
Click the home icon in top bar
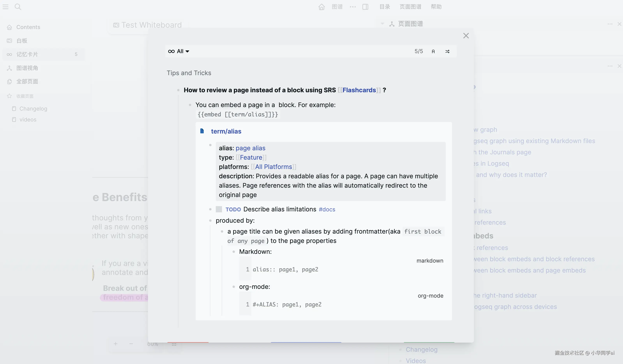(321, 7)
